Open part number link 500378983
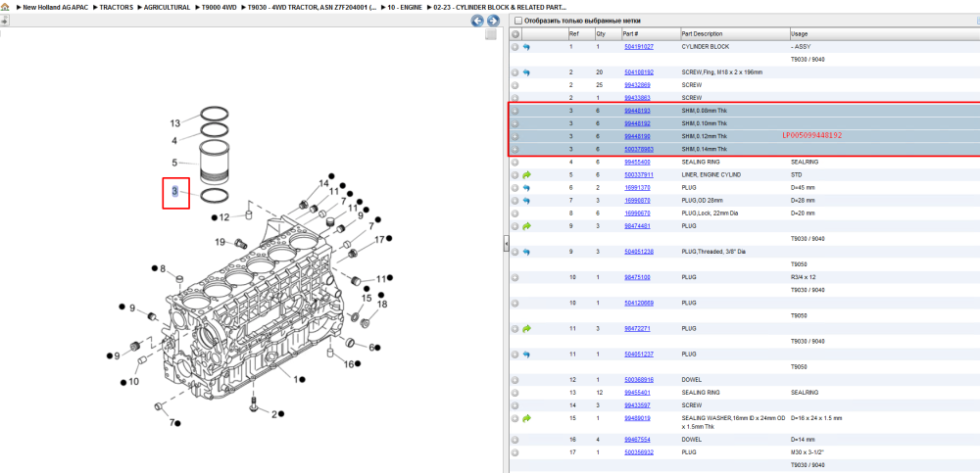The image size is (980, 473). 639,149
